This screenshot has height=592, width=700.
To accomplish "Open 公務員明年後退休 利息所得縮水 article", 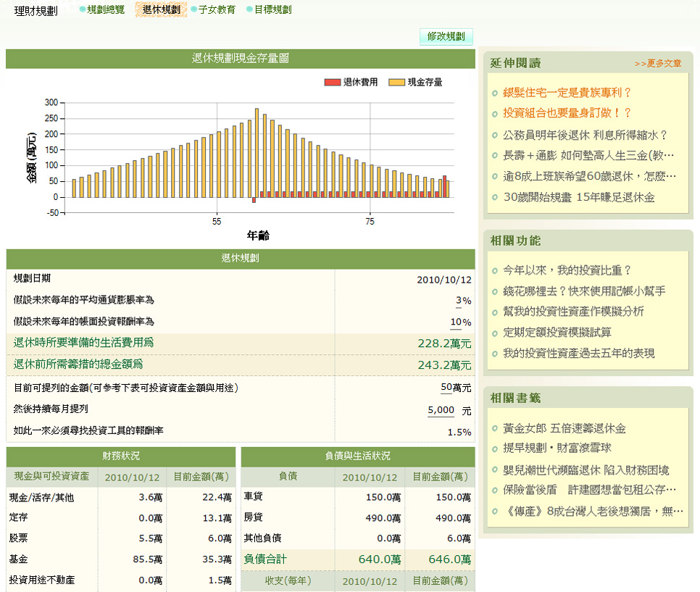I will tap(584, 135).
